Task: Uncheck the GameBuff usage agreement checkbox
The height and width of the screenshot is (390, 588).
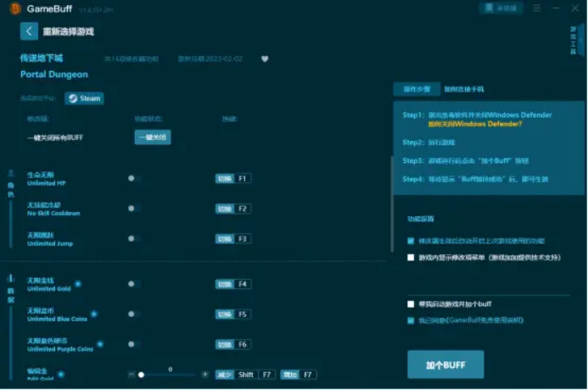Action: [411, 320]
